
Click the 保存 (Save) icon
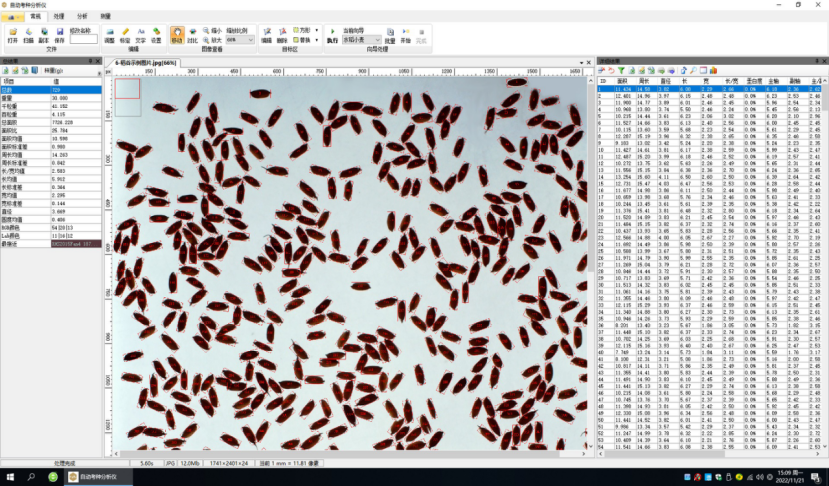tap(59, 35)
